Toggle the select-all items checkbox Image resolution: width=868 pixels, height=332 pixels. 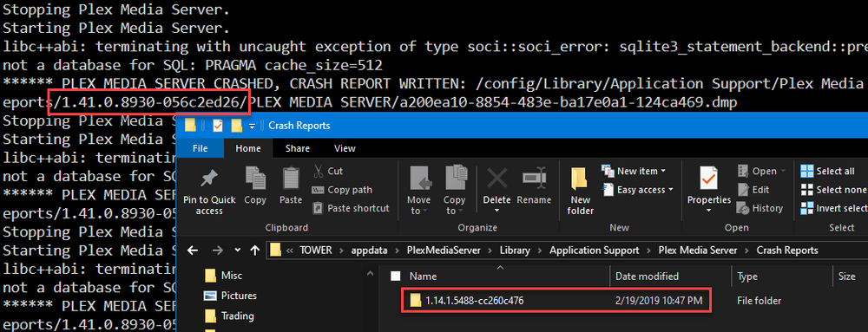pos(395,277)
